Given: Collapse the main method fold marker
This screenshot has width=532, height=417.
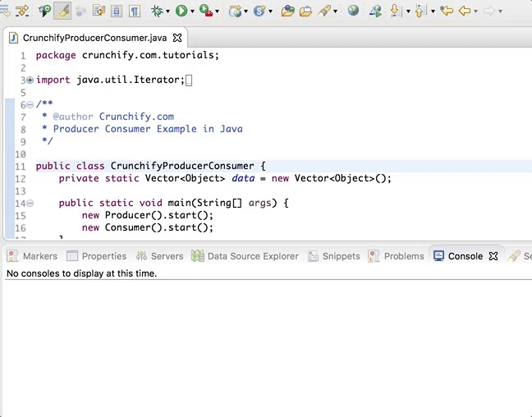Looking at the screenshot, I should (x=30, y=203).
